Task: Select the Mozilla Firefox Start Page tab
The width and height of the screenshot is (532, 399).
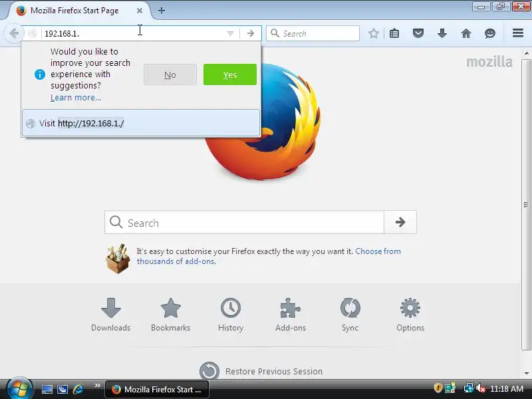Action: pos(74,11)
